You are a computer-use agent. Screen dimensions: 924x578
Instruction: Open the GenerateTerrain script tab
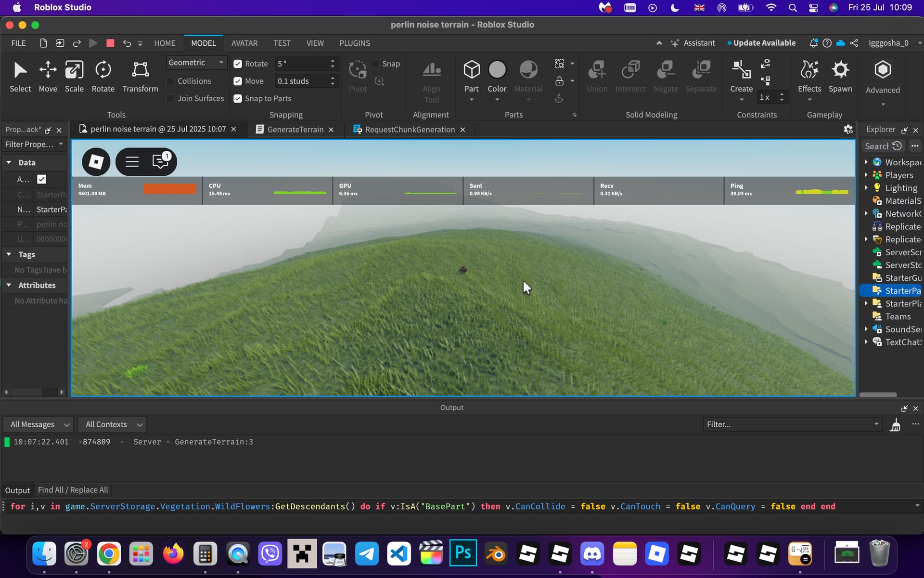click(295, 130)
